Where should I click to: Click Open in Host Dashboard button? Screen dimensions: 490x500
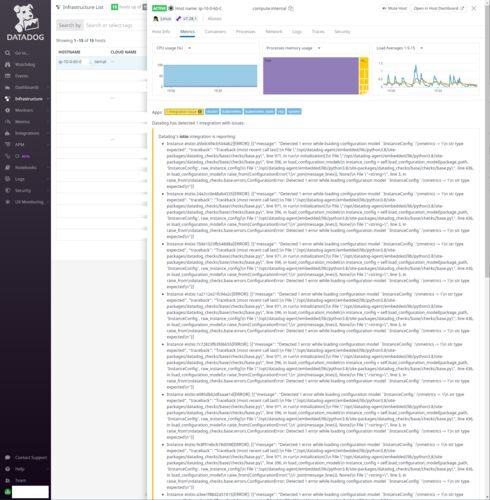[x=438, y=8]
